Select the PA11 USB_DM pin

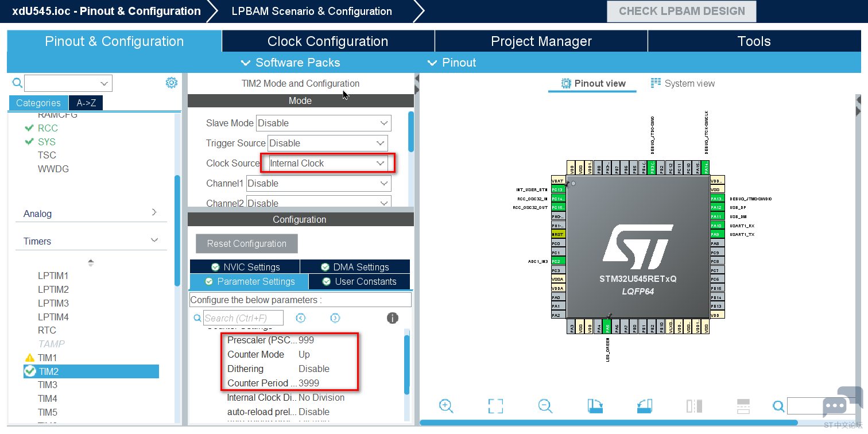coord(718,216)
